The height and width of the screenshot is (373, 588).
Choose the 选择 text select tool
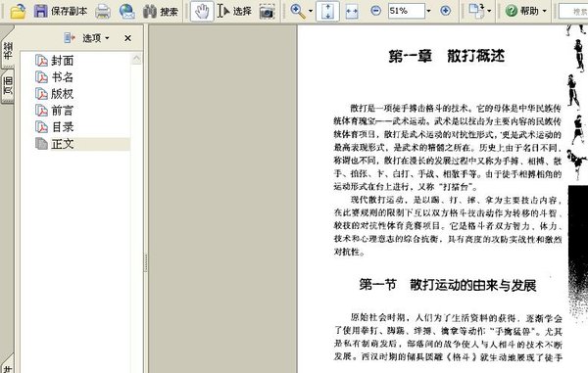[234, 11]
